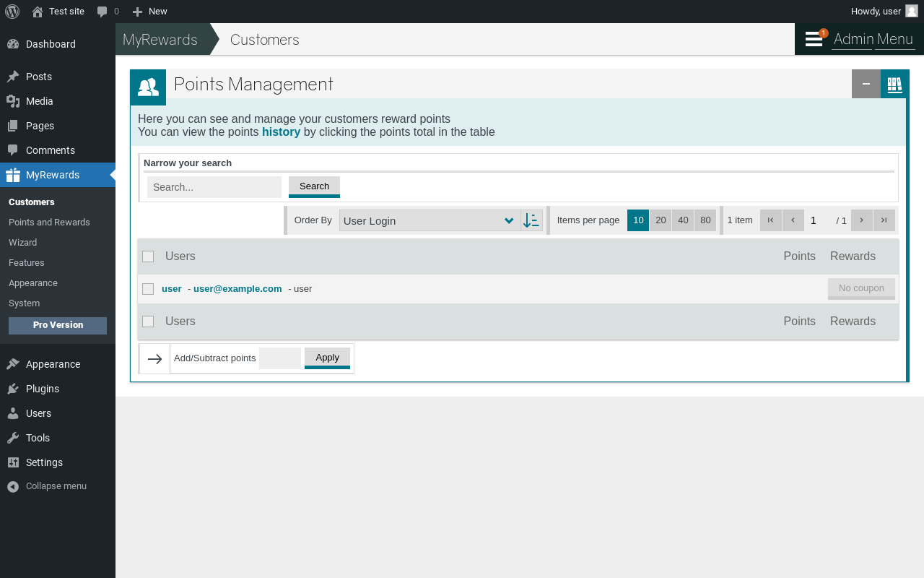Check select-all box in table footer

148,322
